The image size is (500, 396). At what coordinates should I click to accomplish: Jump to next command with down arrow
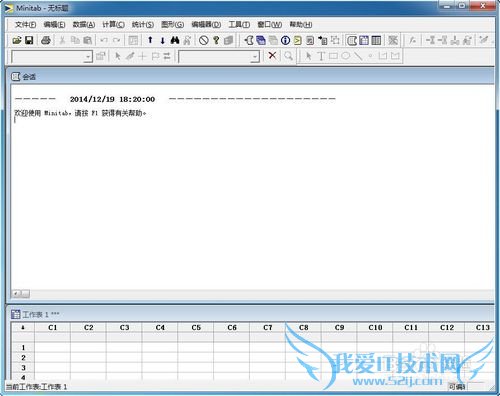162,40
